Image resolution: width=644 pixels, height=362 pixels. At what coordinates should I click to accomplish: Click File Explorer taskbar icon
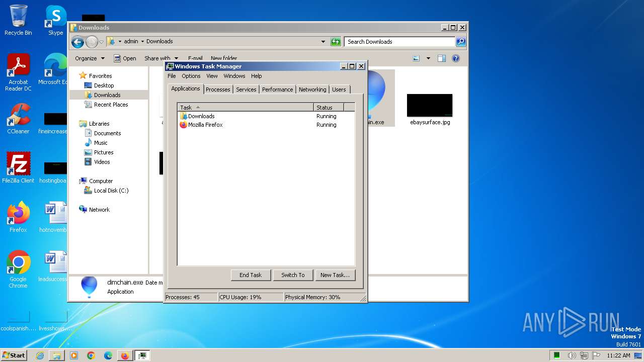(57, 355)
